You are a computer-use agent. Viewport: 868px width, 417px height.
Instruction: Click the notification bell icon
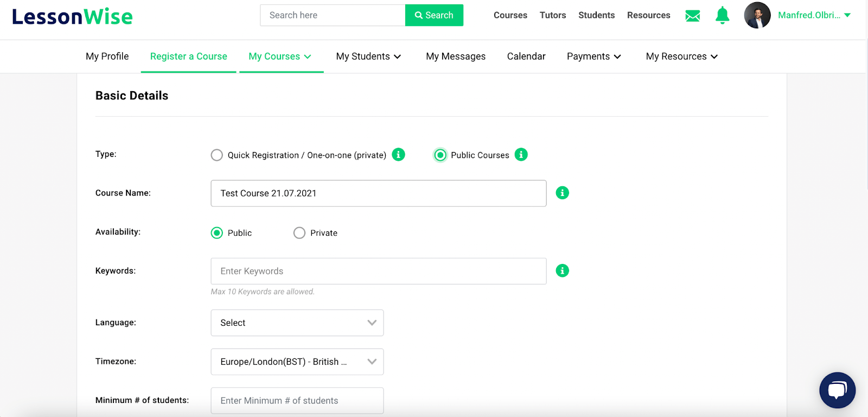(722, 15)
